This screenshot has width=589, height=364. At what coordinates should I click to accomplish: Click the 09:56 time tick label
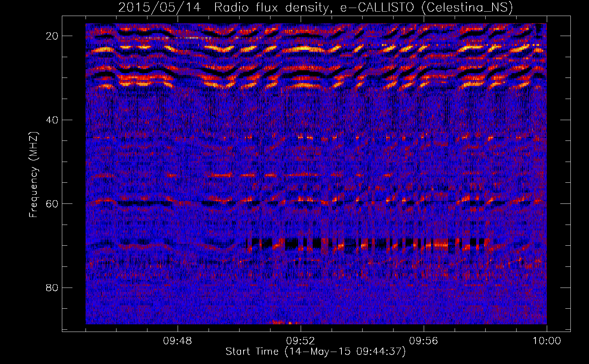[424, 341]
